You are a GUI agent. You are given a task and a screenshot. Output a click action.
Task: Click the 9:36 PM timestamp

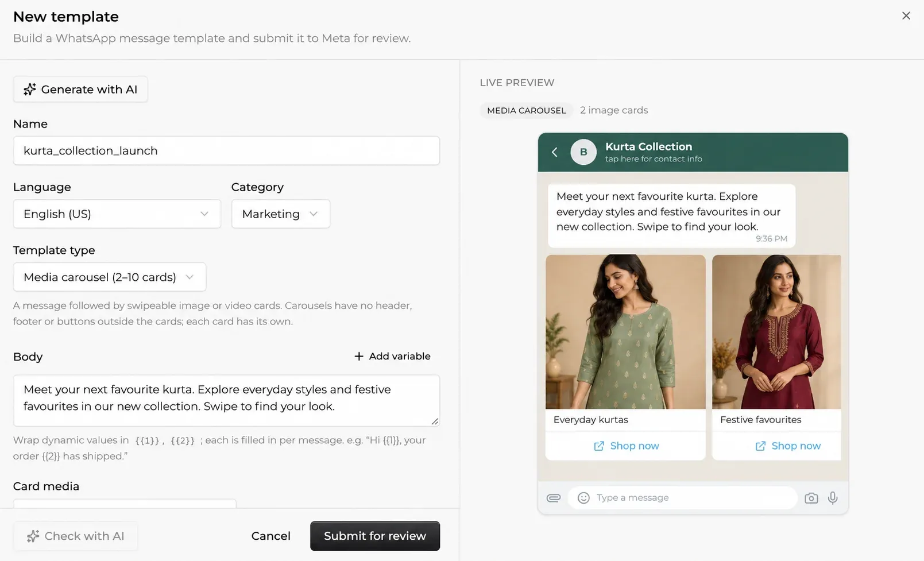click(771, 239)
